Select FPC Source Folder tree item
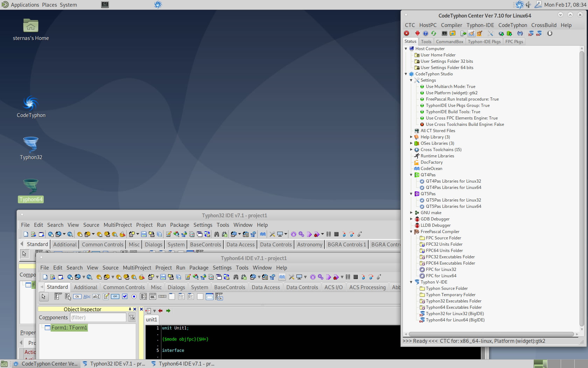Image resolution: width=588 pixels, height=368 pixels. 443,238
